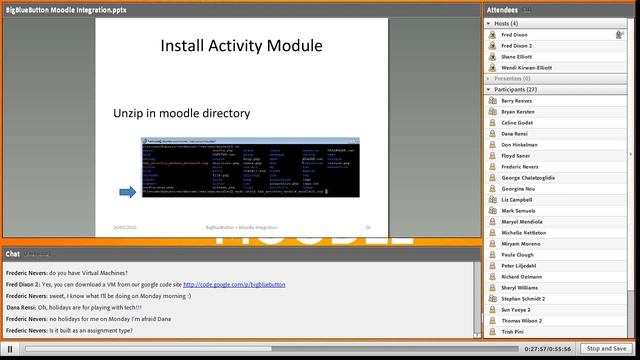Viewport: 640px width, 360px height.
Task: Select attendee name Michelle Nettleton
Action: coord(524,233)
